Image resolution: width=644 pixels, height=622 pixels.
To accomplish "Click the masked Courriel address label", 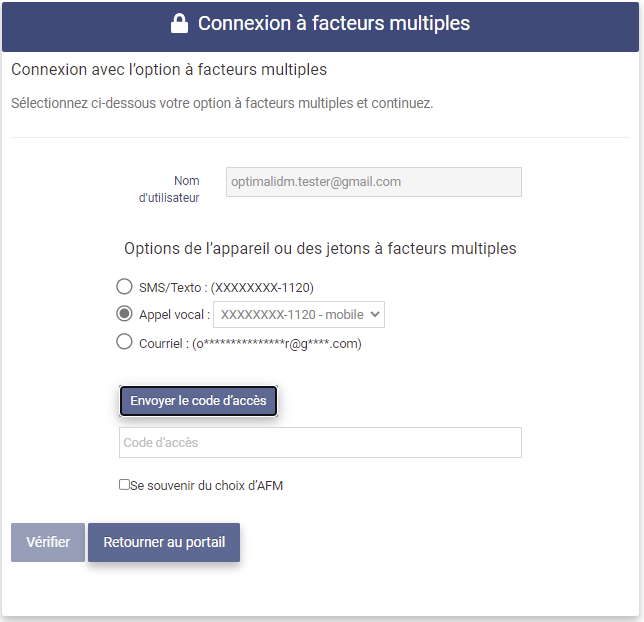I will (x=250, y=343).
